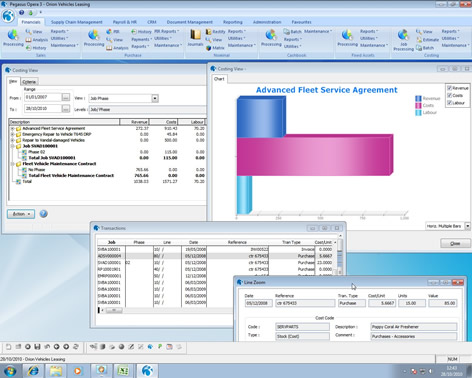Open Windows Explorer folder from taskbar

56,371
